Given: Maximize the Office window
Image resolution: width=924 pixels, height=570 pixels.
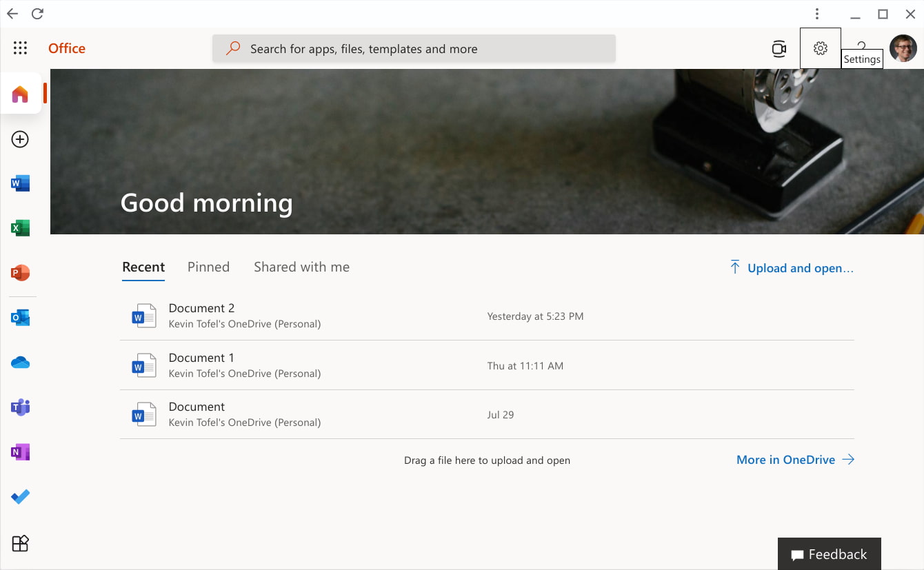Looking at the screenshot, I should 883,14.
